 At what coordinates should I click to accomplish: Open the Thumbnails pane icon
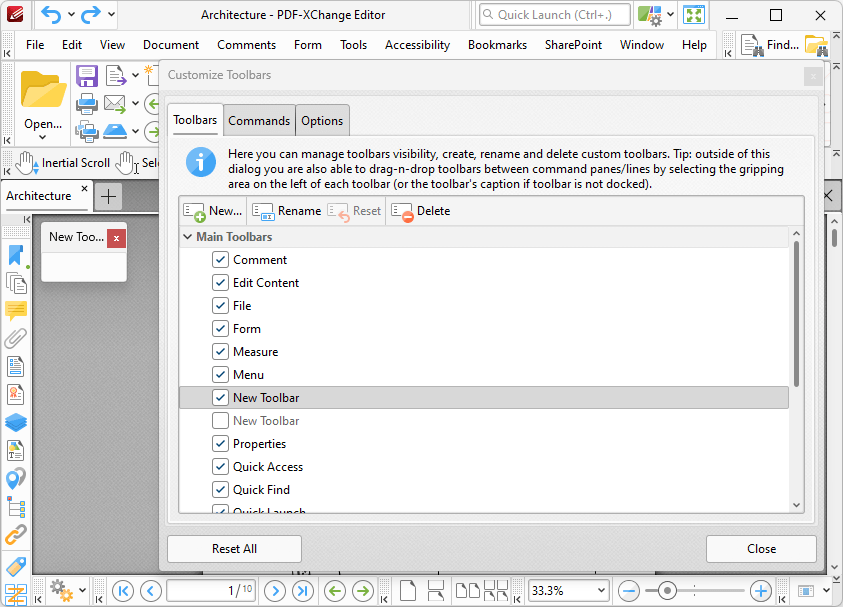click(x=16, y=283)
